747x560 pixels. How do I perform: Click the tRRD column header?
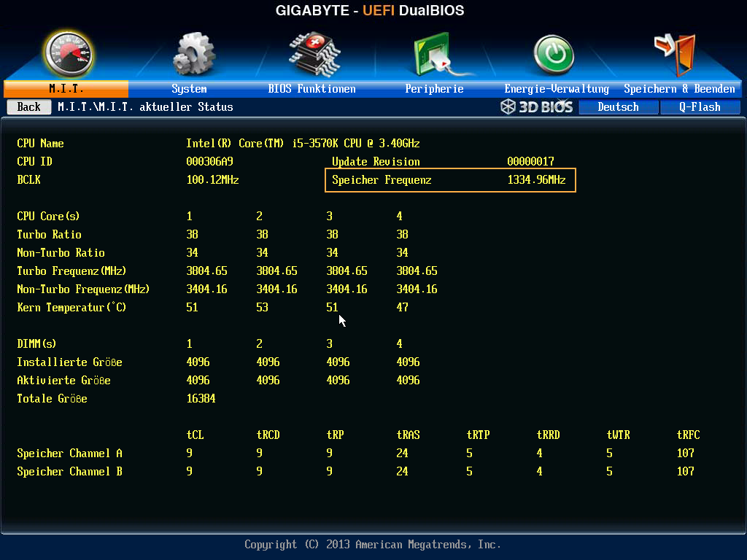548,435
